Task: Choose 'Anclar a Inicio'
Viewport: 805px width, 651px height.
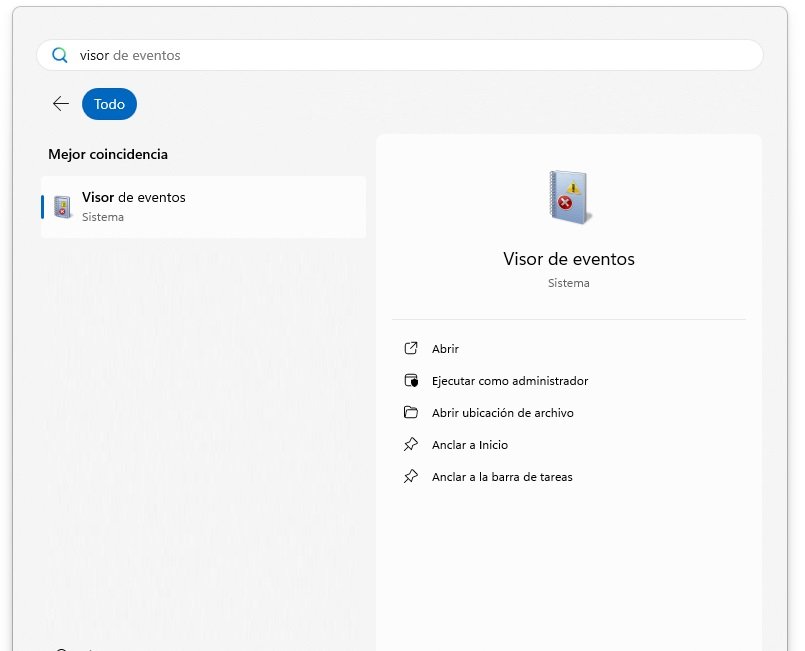Action: coord(470,445)
